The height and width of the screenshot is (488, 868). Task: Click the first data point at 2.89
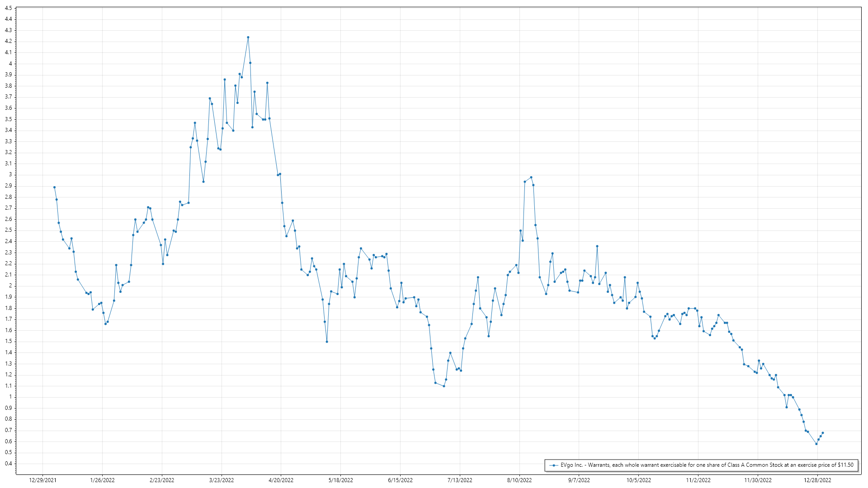click(x=54, y=187)
